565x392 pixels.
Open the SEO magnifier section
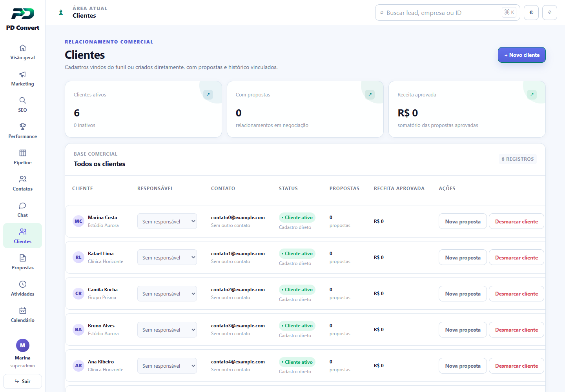pos(23,105)
